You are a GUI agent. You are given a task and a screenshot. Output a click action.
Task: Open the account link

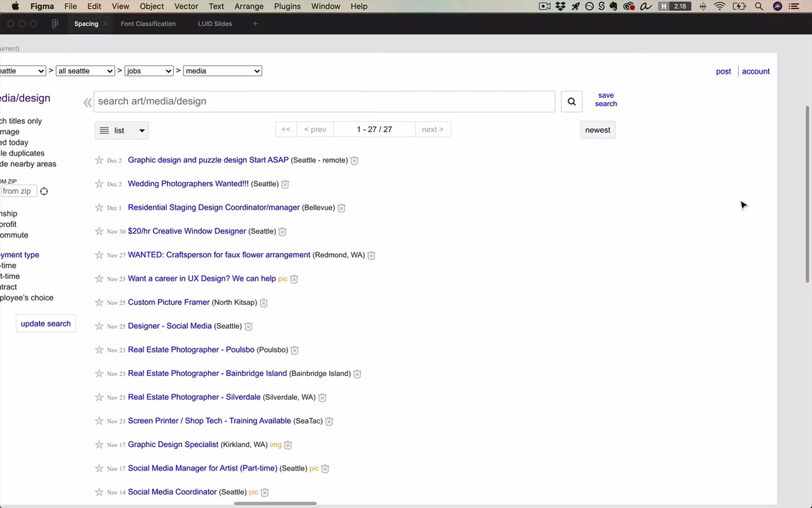pyautogui.click(x=756, y=72)
